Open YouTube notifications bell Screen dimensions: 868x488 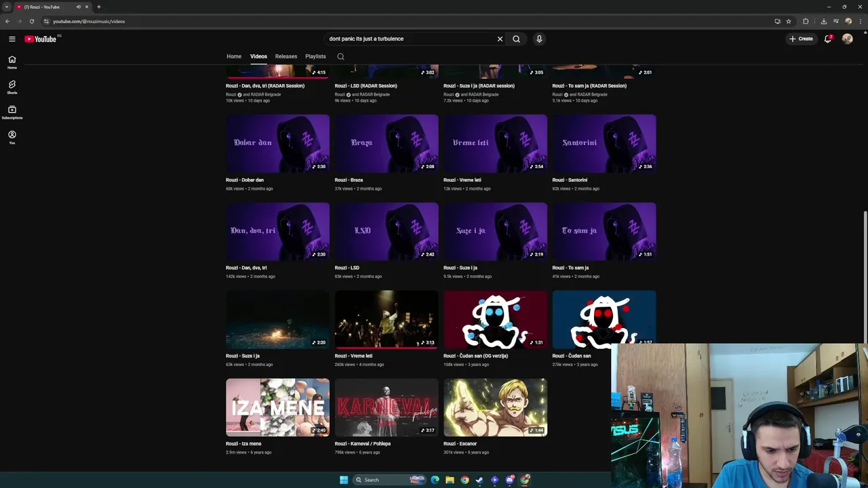(828, 39)
